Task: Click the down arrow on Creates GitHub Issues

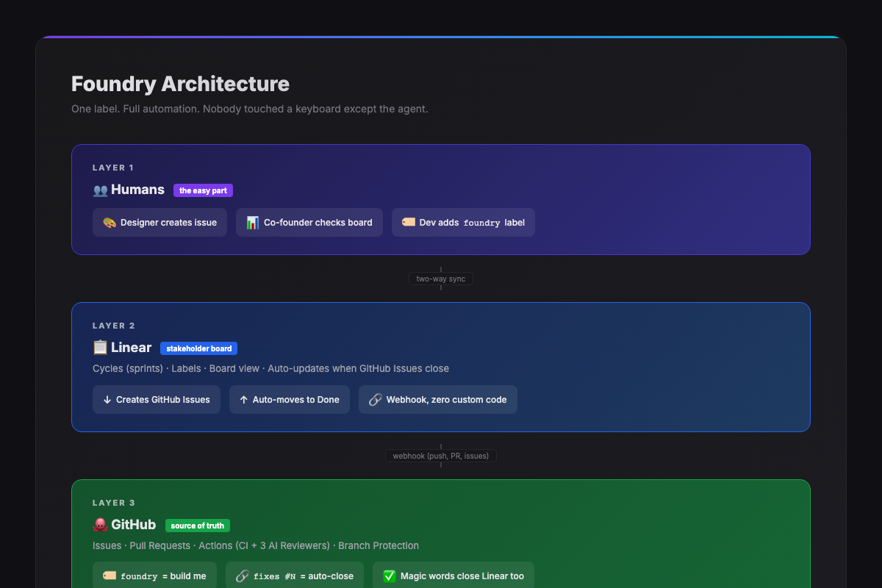Action: [107, 400]
